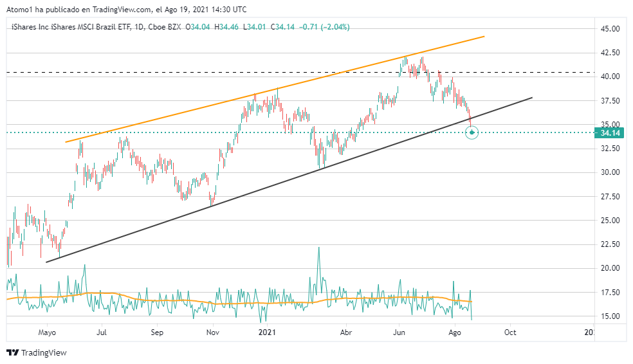The height and width of the screenshot is (364, 633).
Task: Select the black dashed horizontal line near 40.50
Action: pyautogui.click(x=300, y=73)
